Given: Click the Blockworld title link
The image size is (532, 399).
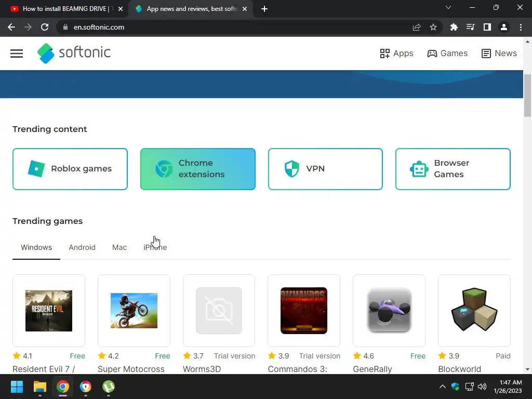Looking at the screenshot, I should [x=460, y=369].
